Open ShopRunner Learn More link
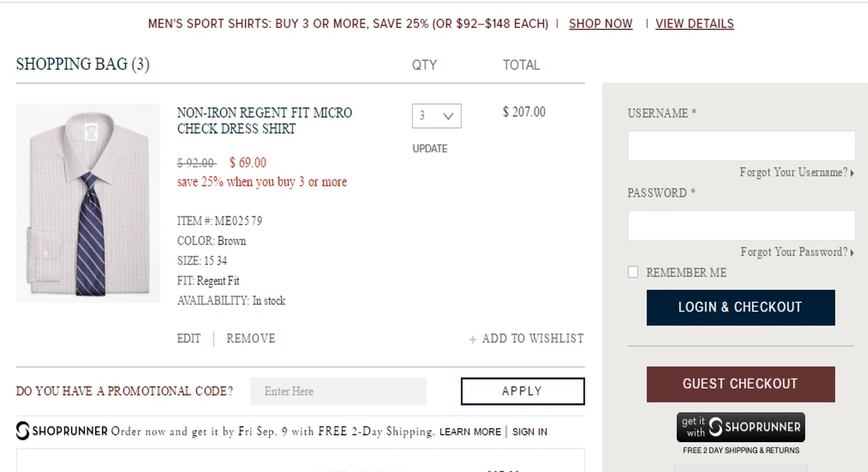Screen dimensions: 868x472 coord(470,432)
